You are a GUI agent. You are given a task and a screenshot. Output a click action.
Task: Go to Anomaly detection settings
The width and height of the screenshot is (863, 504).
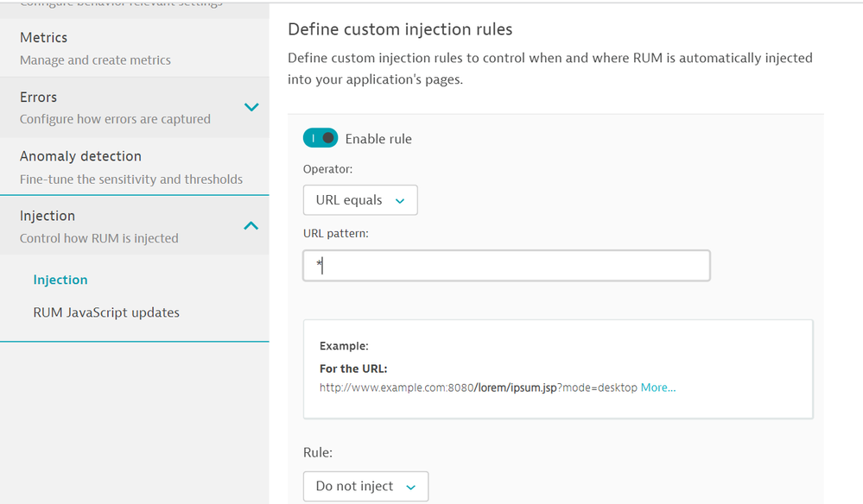click(x=80, y=156)
